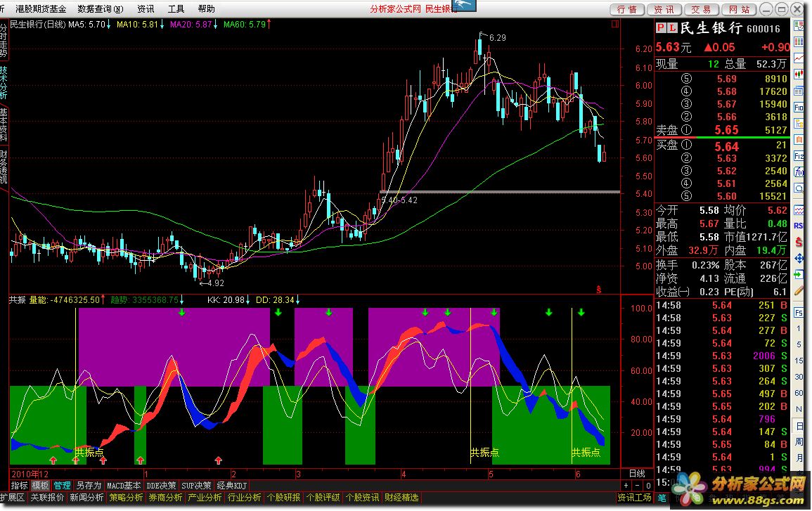Click the plus zoom-in button

click(x=626, y=486)
